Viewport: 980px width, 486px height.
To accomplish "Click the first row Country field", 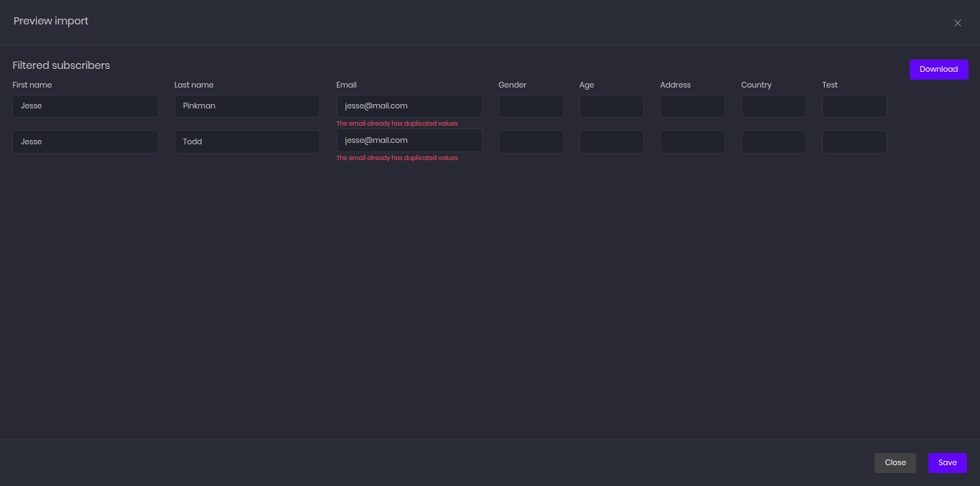I will tap(773, 106).
